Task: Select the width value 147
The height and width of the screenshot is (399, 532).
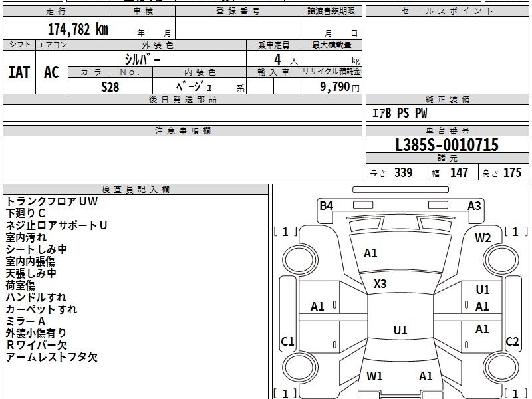Action: point(459,173)
